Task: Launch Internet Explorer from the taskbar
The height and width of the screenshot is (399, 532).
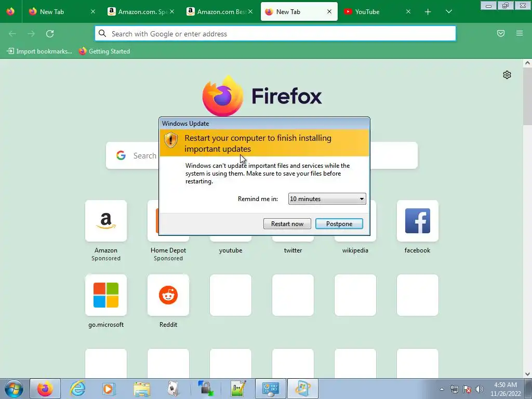Action: click(x=77, y=389)
